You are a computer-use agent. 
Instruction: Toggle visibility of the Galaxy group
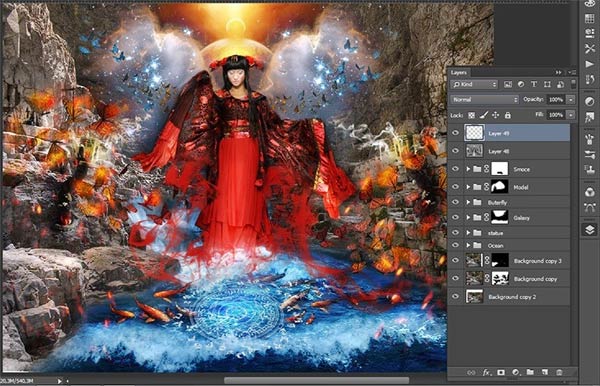(455, 217)
